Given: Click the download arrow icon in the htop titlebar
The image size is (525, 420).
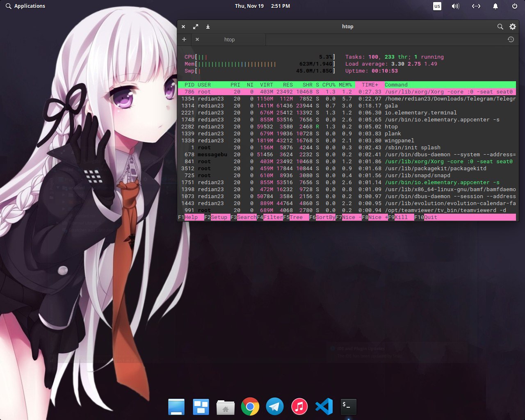Looking at the screenshot, I should pyautogui.click(x=208, y=27).
